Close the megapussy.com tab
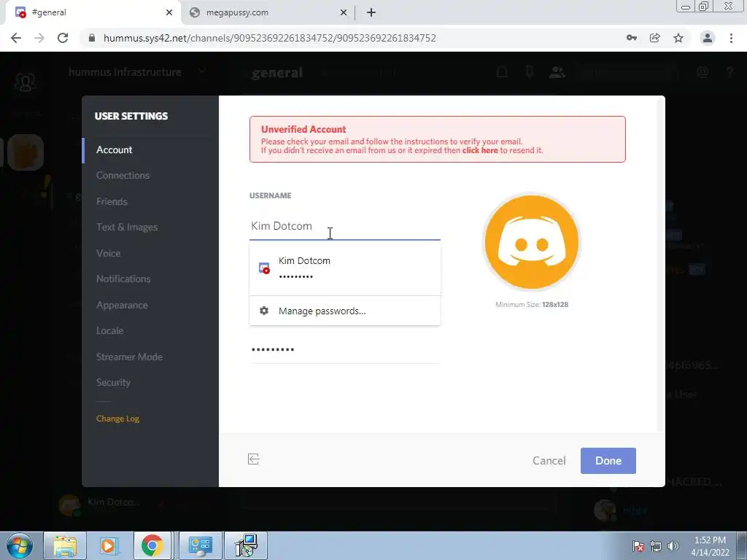This screenshot has height=560, width=747. tap(343, 12)
